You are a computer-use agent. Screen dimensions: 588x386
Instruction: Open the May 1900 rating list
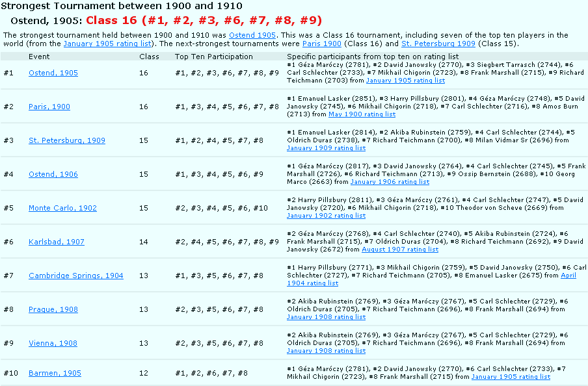tap(362, 114)
